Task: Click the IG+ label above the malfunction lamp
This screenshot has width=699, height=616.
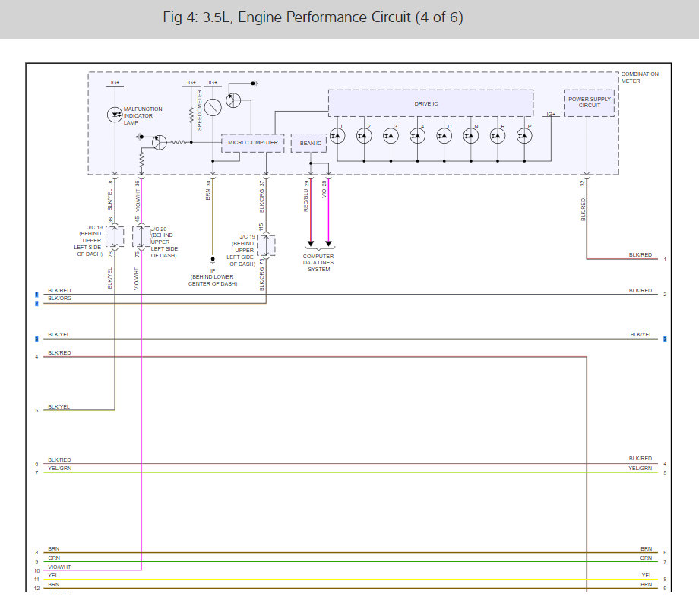Action: click(115, 83)
